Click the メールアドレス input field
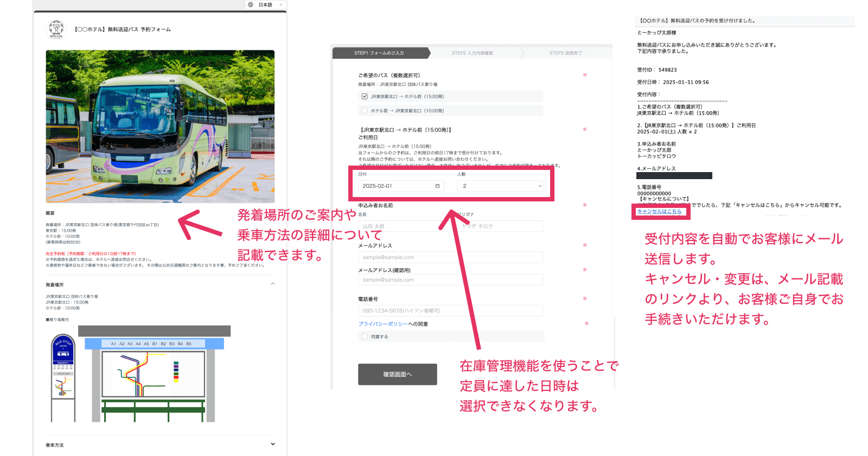Viewport: 868px width, 456px height. pyautogui.click(x=450, y=257)
